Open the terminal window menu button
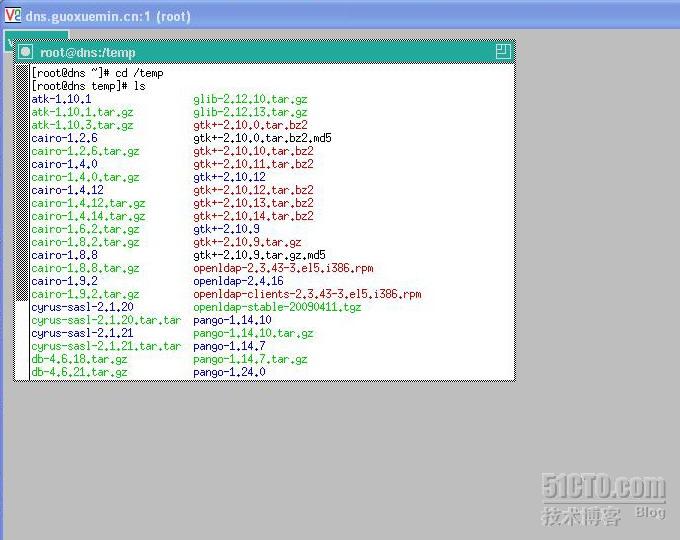 pos(25,52)
